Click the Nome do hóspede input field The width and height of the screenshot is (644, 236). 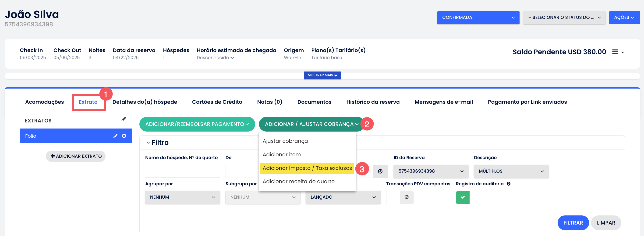point(182,171)
